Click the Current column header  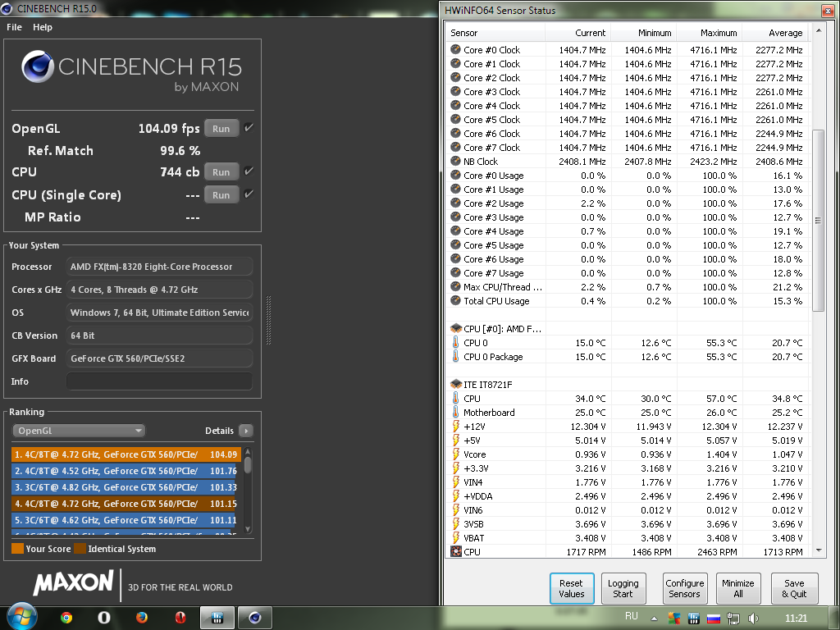coord(577,33)
